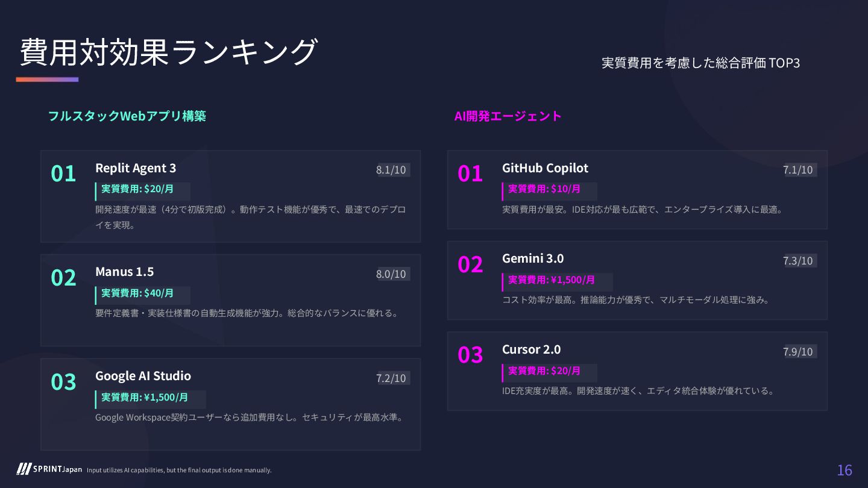
Task: Click the 7.9/10 score badge
Action: [799, 352]
